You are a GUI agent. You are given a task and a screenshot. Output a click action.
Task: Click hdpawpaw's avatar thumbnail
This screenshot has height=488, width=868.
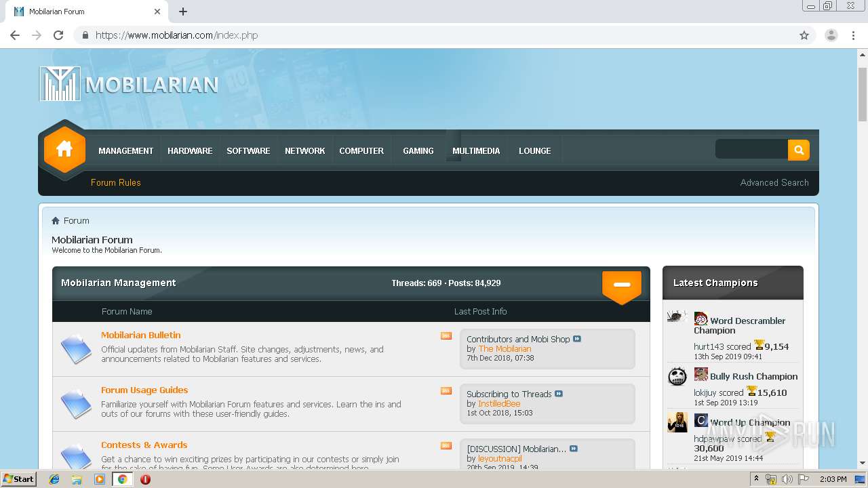click(677, 422)
